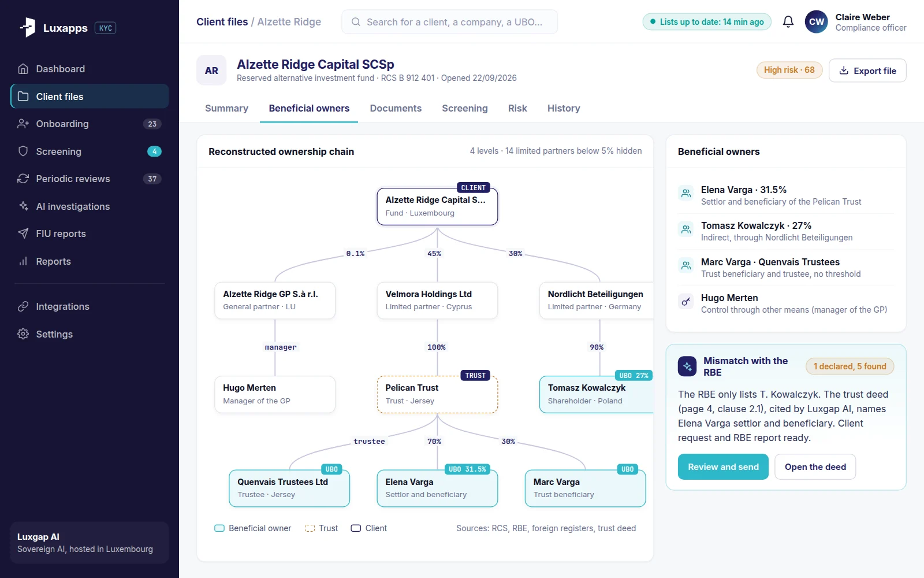924x578 pixels.
Task: Click the Screening shield icon
Action: pyautogui.click(x=23, y=151)
